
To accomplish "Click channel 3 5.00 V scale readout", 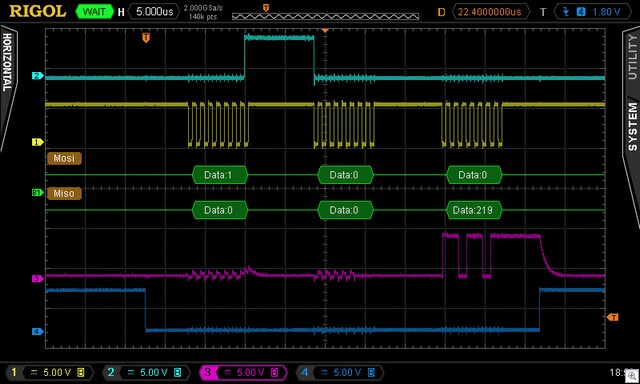I will (251, 373).
